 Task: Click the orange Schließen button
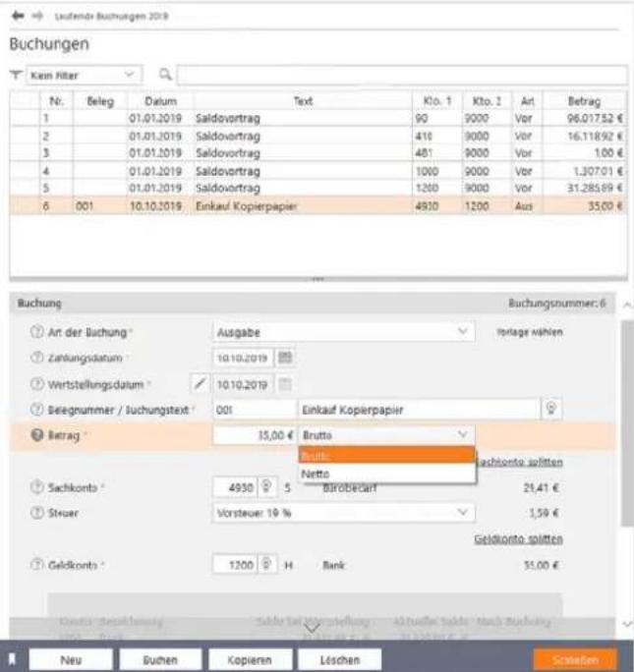(x=575, y=659)
